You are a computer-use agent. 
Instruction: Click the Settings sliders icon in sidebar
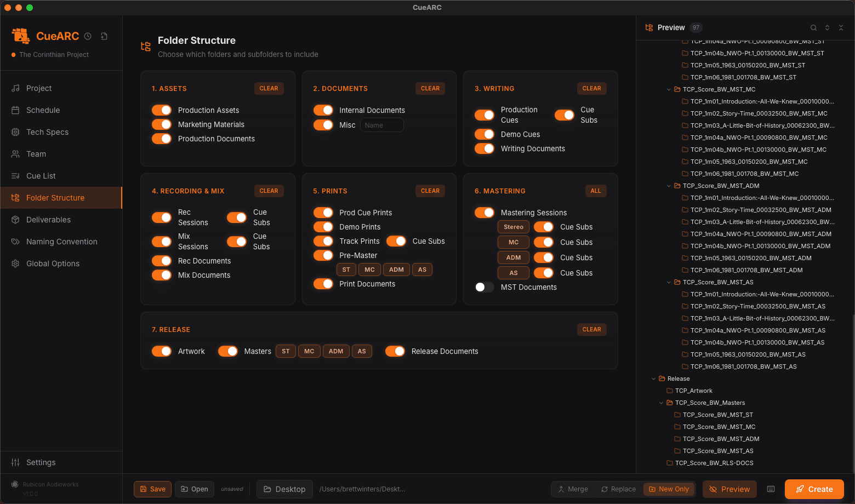click(x=15, y=462)
